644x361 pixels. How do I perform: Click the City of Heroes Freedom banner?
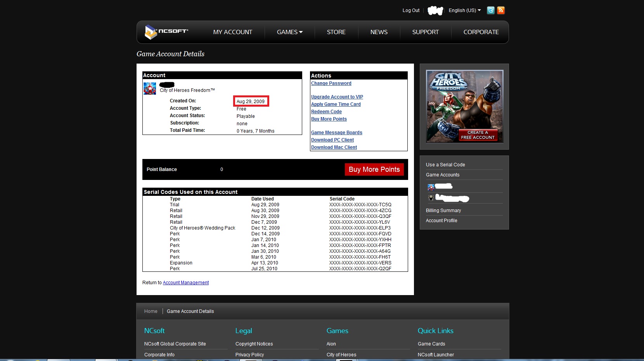[464, 107]
